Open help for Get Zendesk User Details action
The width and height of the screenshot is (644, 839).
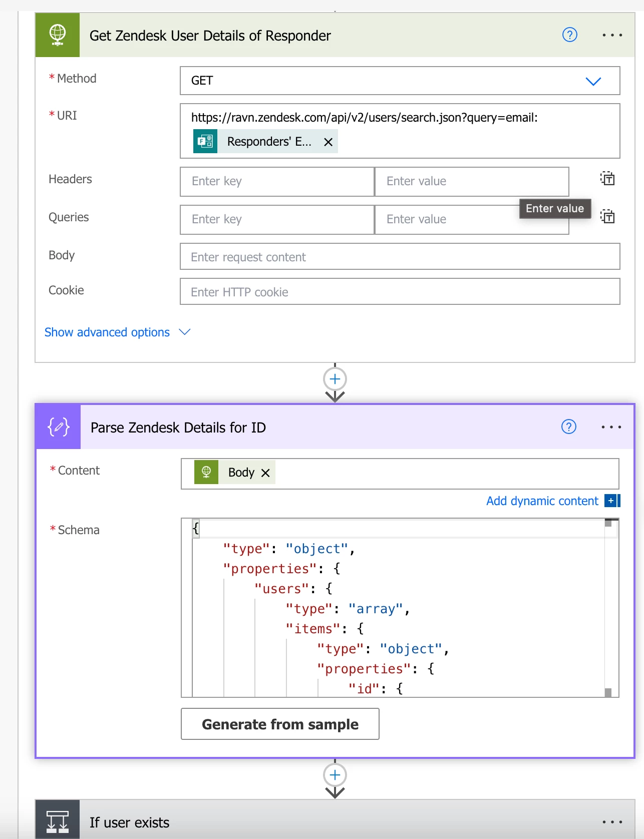click(570, 35)
